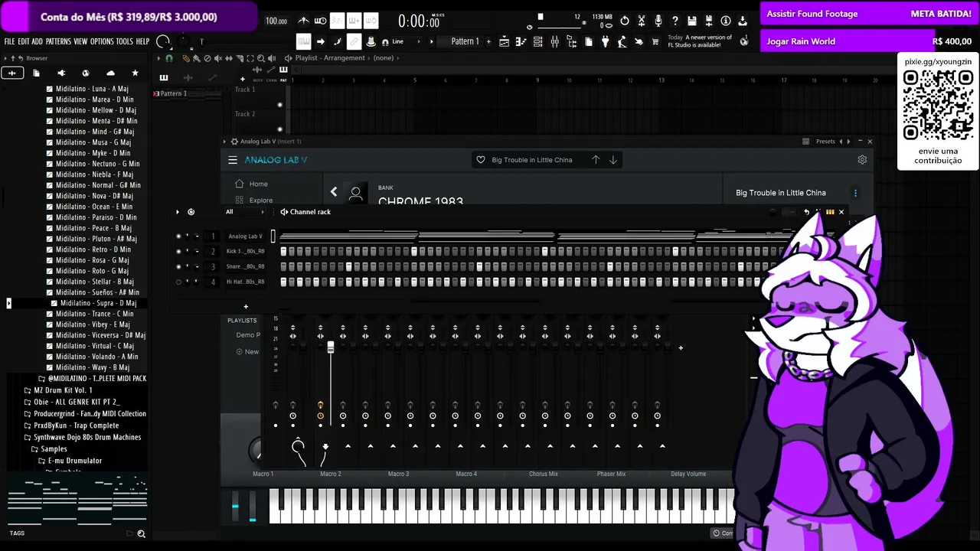This screenshot has height=551, width=980.
Task: Open the plugin picker plug icon
Action: point(606,41)
